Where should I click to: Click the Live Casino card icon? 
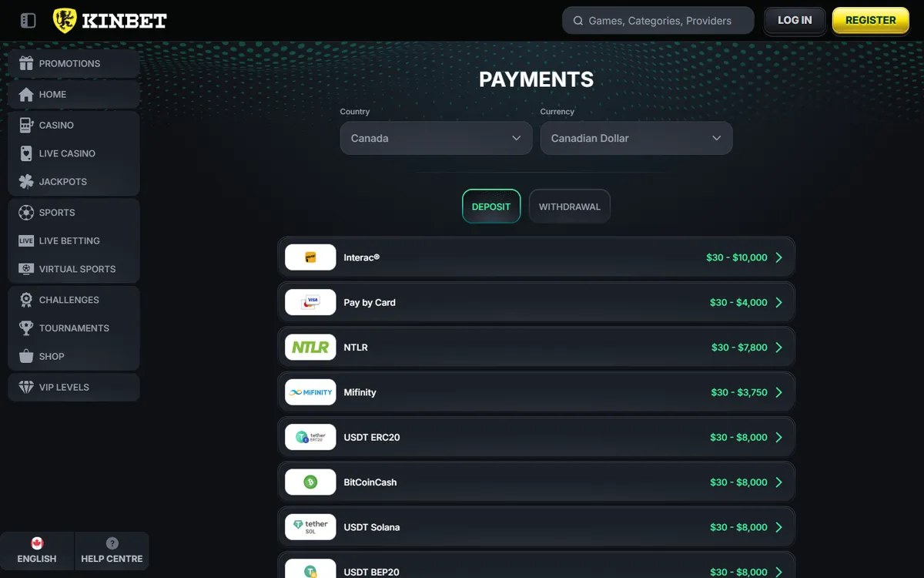[26, 153]
